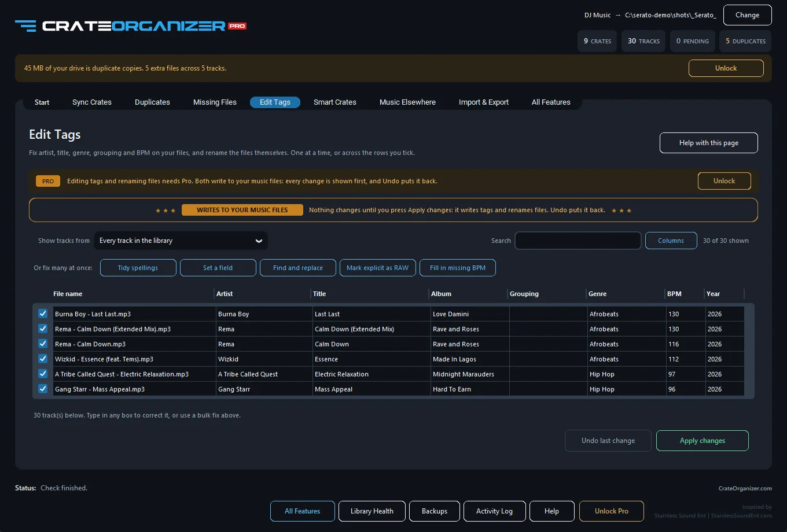This screenshot has width=787, height=532.
Task: Open the Show tracks from dropdown
Action: (x=181, y=241)
